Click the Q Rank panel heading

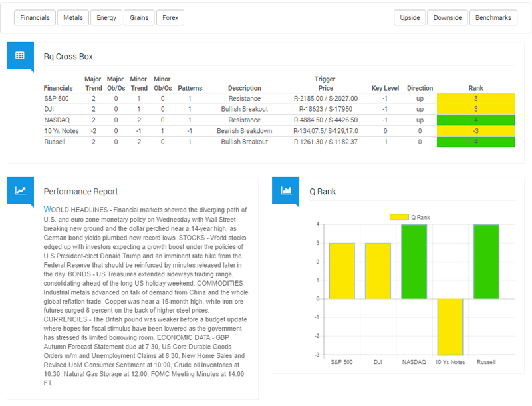(x=323, y=192)
